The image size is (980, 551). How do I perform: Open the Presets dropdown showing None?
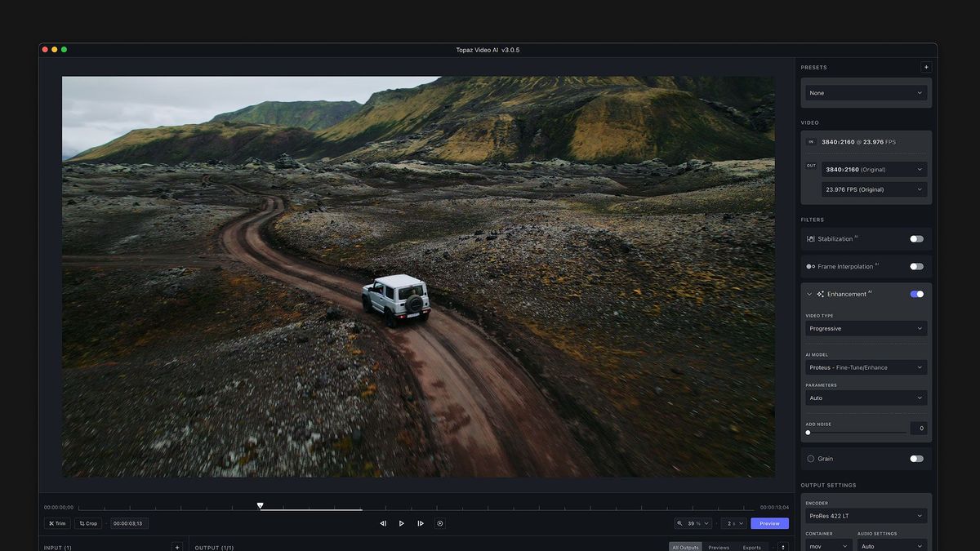point(865,92)
